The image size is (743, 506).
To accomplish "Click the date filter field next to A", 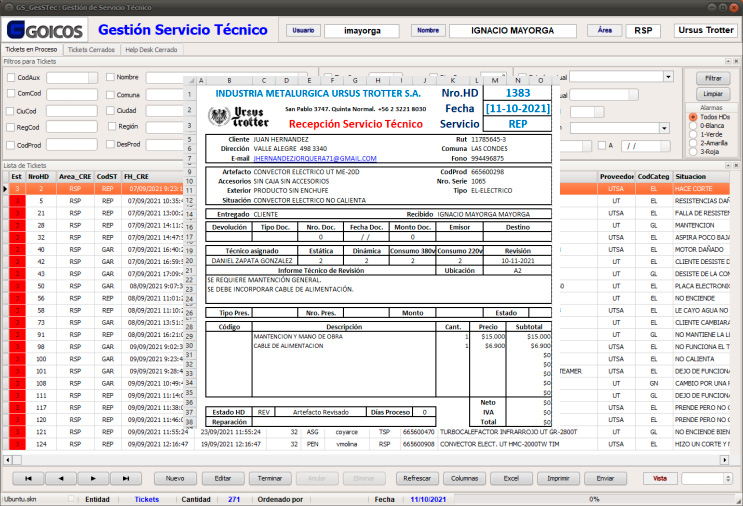I will [645, 146].
